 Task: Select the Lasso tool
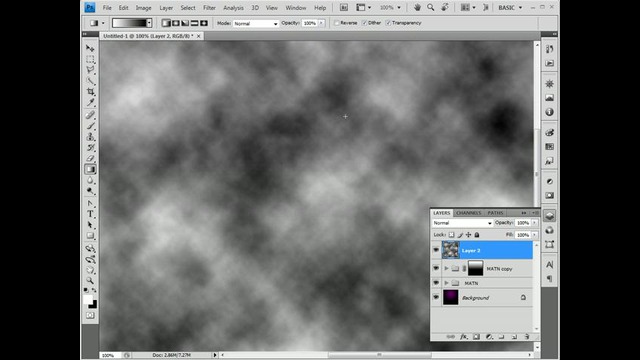pos(90,70)
